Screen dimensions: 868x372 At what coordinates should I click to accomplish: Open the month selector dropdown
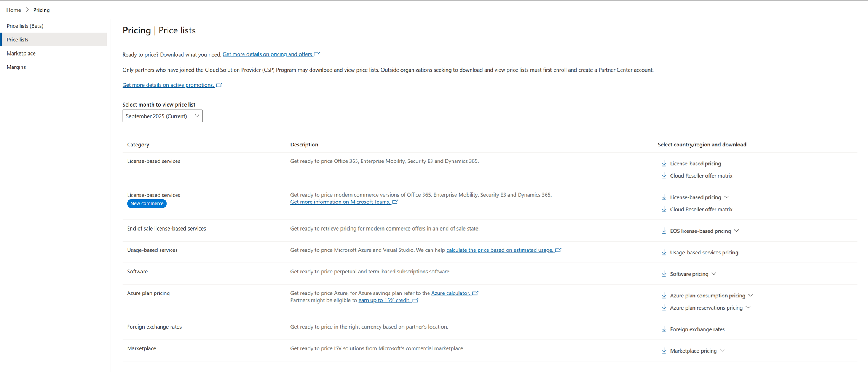point(162,116)
